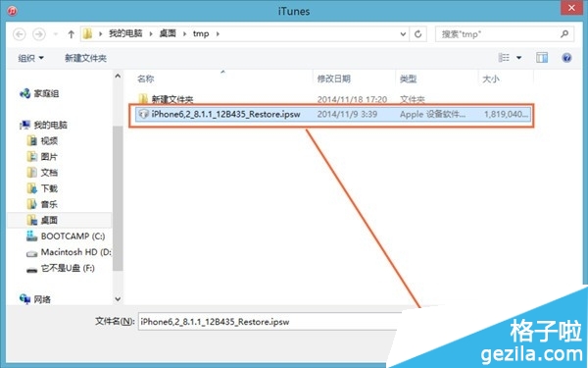This screenshot has height=368, width=588.
Task: Sort by the 类型 column header
Action: (408, 79)
